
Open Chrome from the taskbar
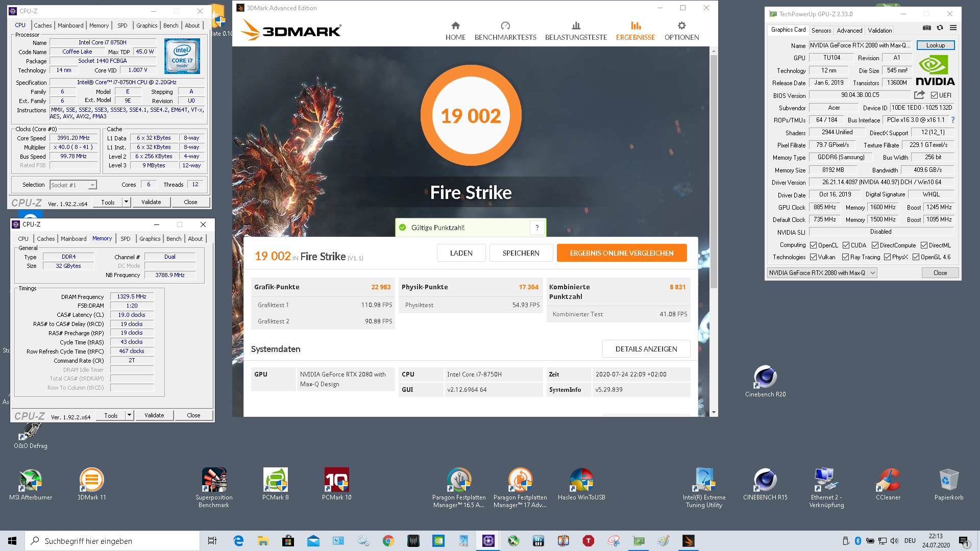point(388,541)
